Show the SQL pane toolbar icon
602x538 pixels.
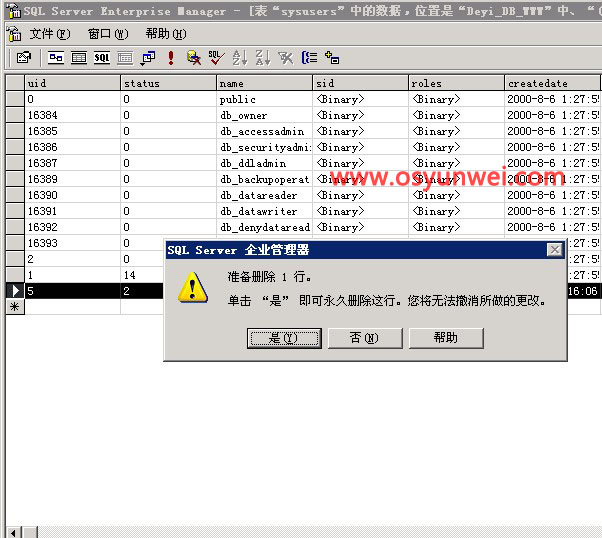[102, 58]
